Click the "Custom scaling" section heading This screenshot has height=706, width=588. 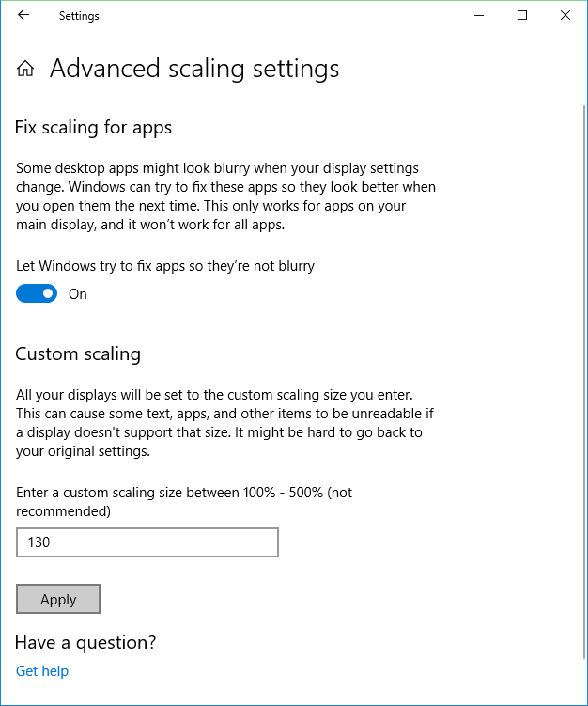[78, 354]
